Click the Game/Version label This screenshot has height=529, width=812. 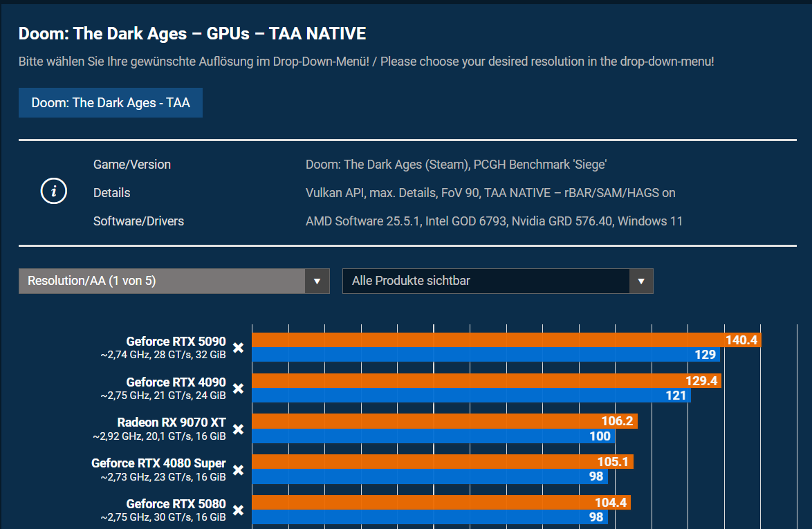[132, 165]
